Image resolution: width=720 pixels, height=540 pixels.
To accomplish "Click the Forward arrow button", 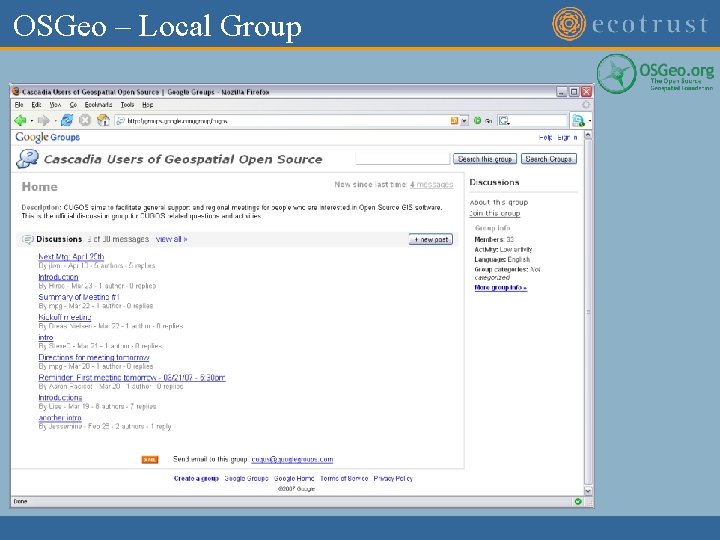I will tap(44, 120).
